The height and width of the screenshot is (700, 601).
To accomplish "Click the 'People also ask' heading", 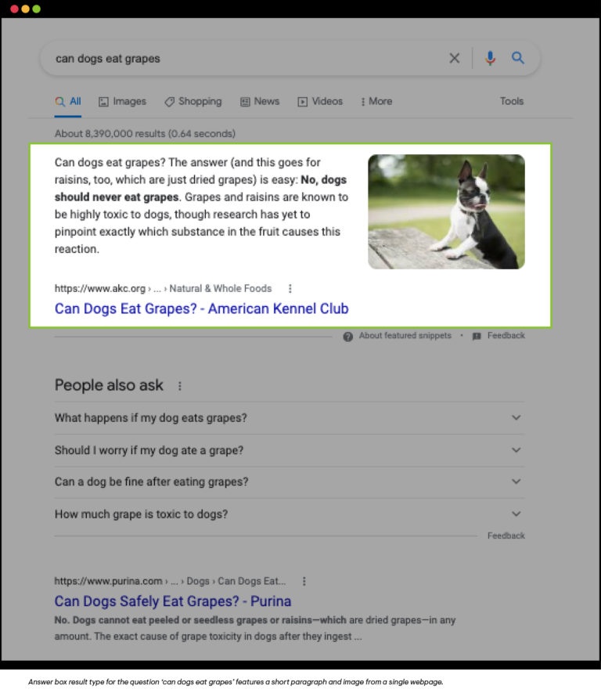I will coord(109,385).
